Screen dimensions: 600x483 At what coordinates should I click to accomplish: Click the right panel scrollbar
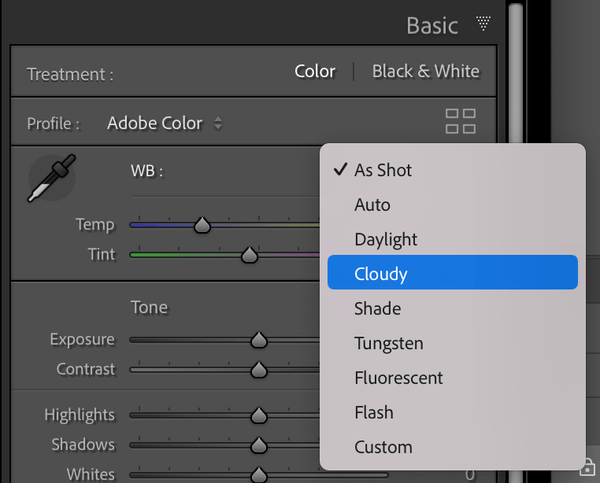[x=516, y=73]
